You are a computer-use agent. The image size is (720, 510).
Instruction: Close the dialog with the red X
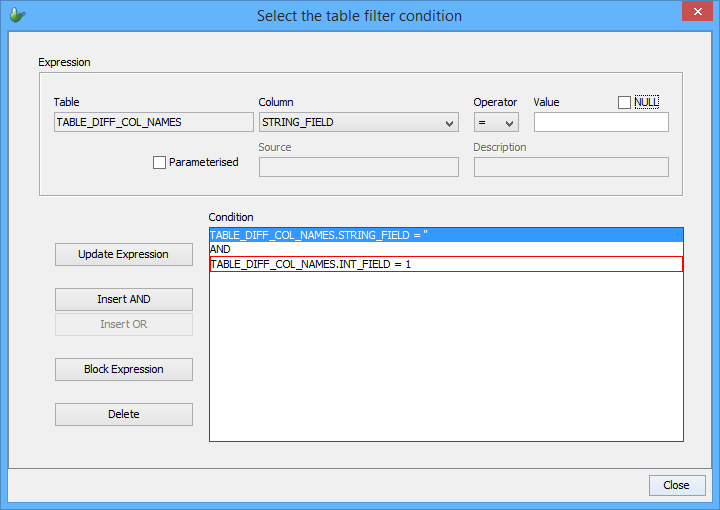tap(695, 13)
